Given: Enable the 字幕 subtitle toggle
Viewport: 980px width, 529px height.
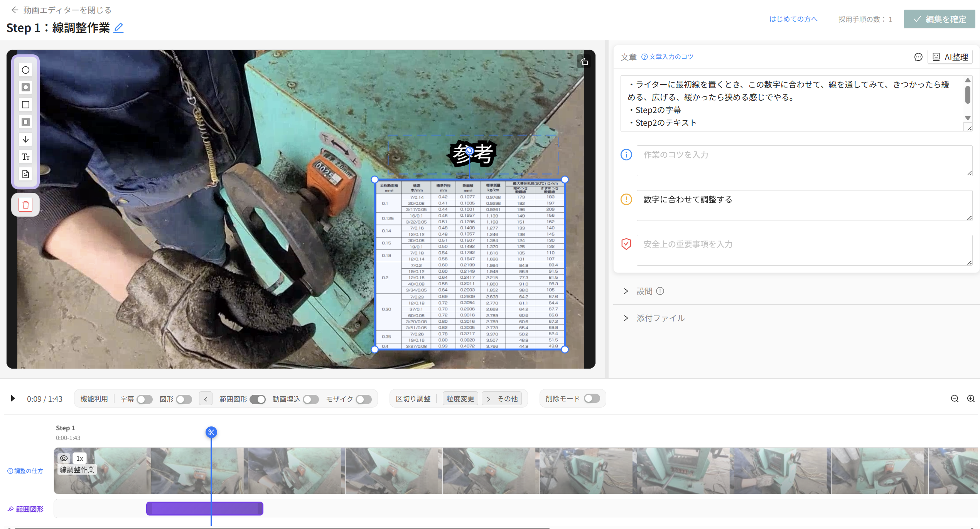Looking at the screenshot, I should pyautogui.click(x=145, y=399).
